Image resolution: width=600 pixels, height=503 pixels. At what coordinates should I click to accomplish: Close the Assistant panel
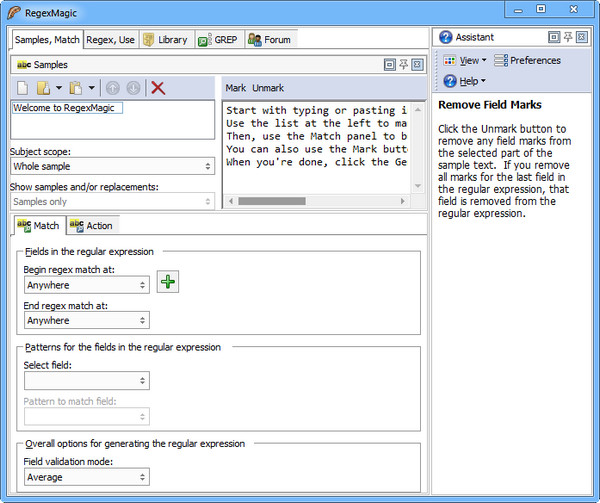coord(583,36)
